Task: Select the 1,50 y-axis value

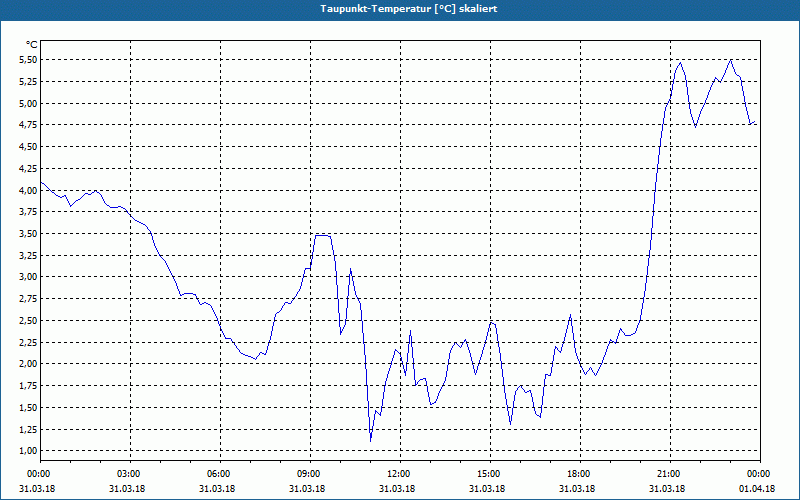Action: pyautogui.click(x=28, y=408)
